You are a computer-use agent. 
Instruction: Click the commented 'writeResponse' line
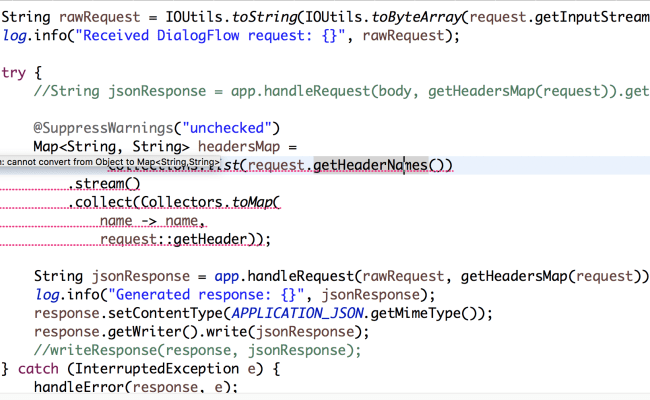tap(197, 350)
